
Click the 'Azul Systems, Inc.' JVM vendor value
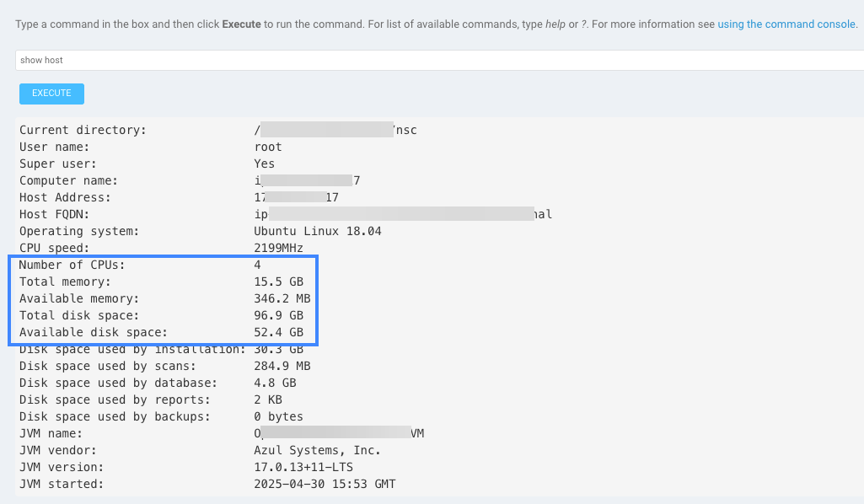click(317, 450)
